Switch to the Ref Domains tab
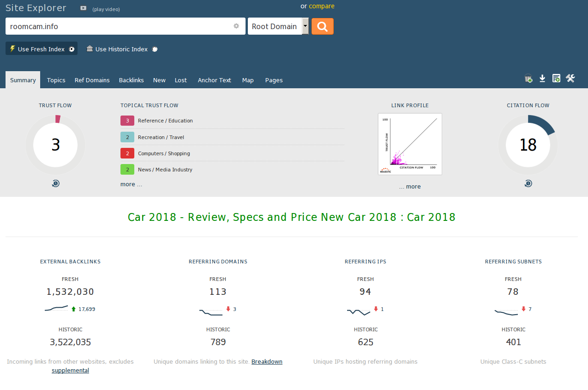This screenshot has width=588, height=390. point(92,80)
